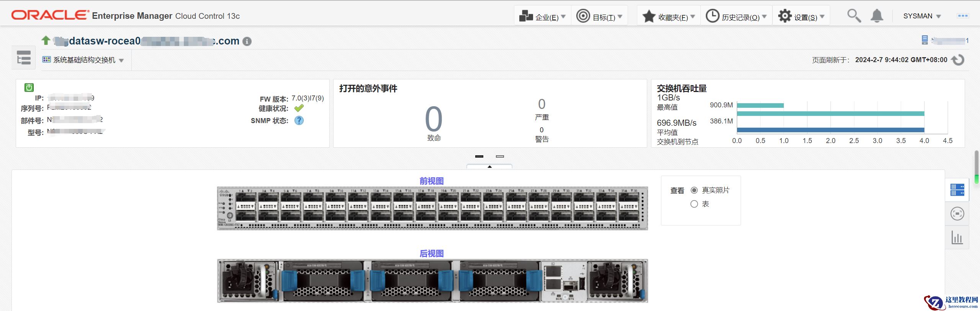Collapse the summary panel with arrow

[489, 166]
